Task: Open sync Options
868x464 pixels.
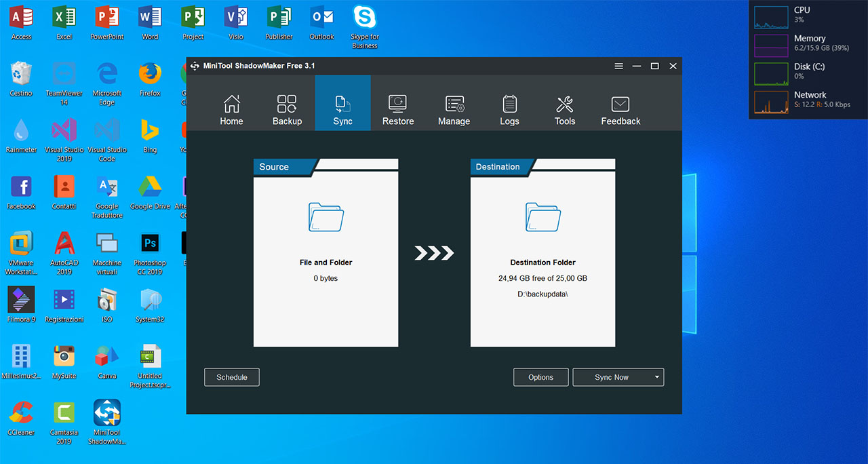Action: (540, 377)
